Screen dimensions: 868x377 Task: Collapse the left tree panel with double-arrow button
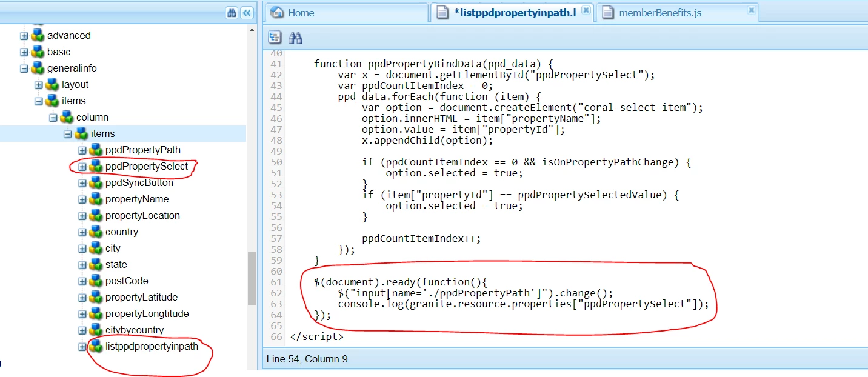[x=246, y=13]
